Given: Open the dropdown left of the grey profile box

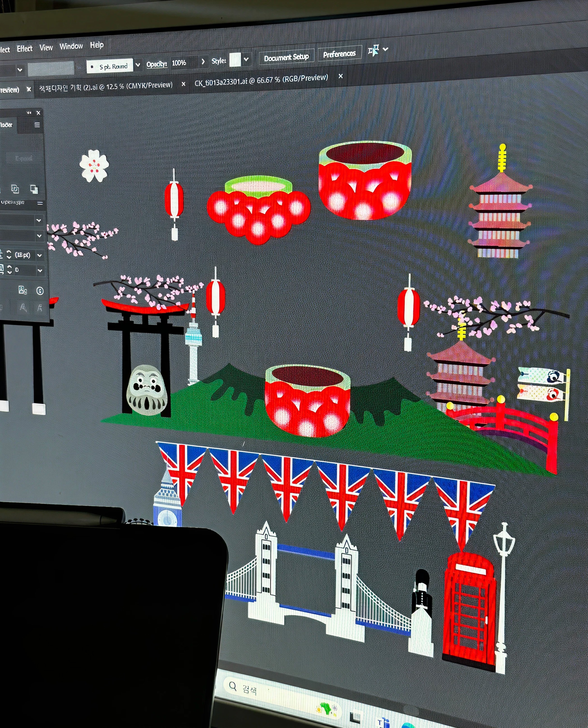Looking at the screenshot, I should [x=20, y=70].
